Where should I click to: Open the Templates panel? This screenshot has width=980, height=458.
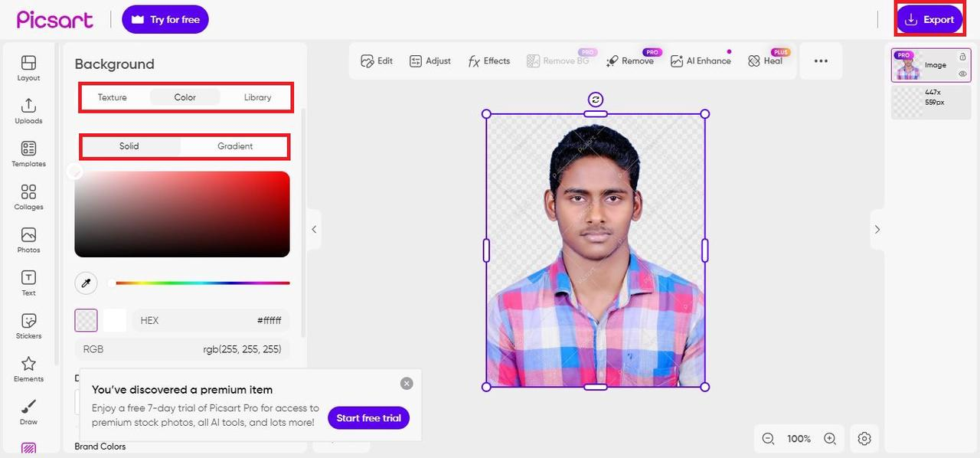click(28, 153)
